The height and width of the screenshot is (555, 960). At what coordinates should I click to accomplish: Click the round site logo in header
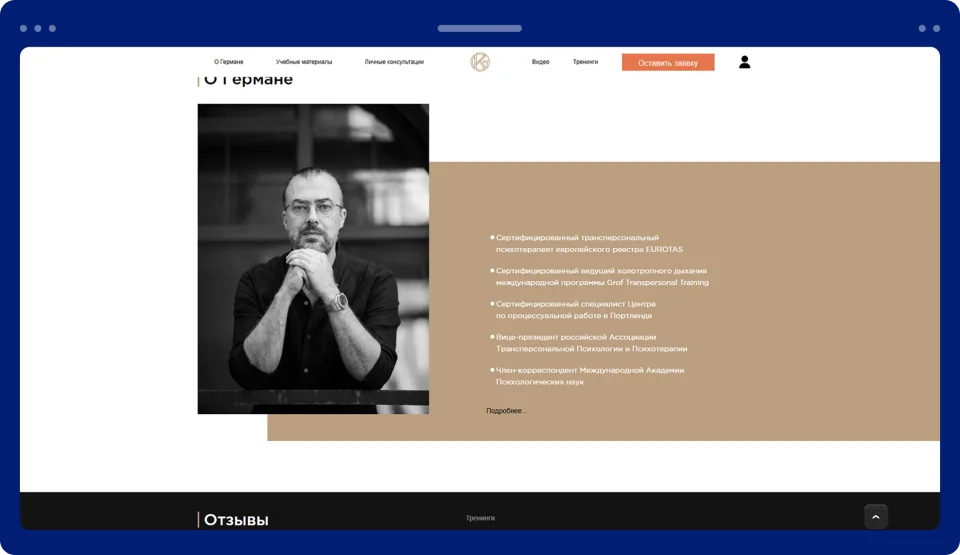(x=480, y=62)
